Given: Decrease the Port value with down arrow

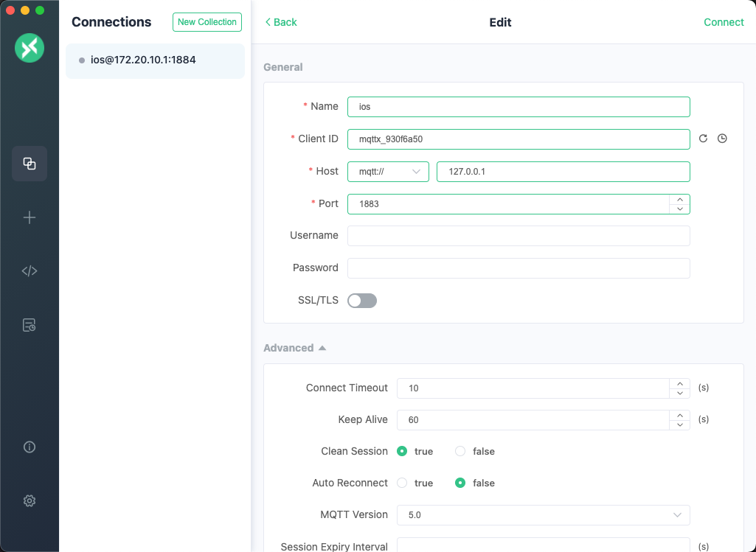Looking at the screenshot, I should coord(680,209).
